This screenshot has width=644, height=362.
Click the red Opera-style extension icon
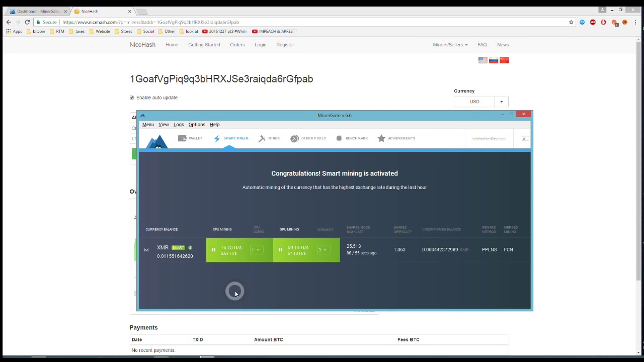[603, 22]
